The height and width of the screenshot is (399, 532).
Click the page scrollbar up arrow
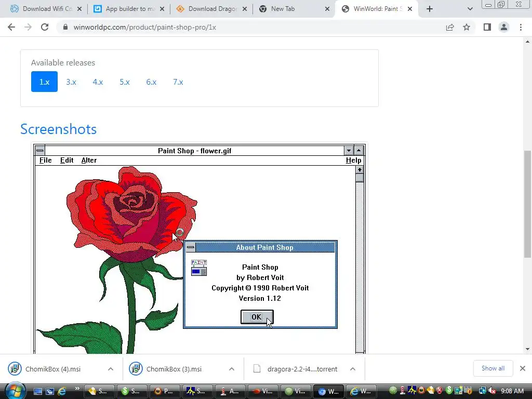(527, 42)
